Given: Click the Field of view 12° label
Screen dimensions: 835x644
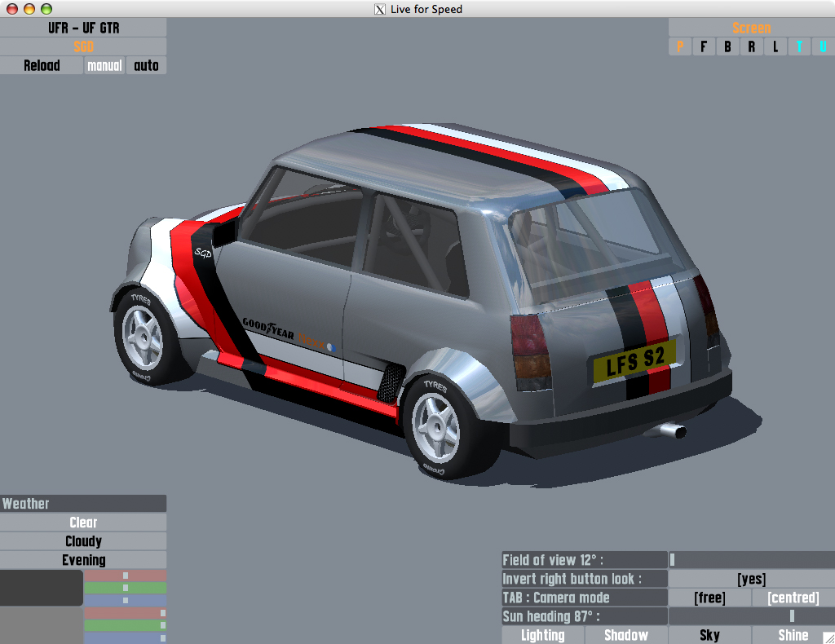Looking at the screenshot, I should [584, 560].
